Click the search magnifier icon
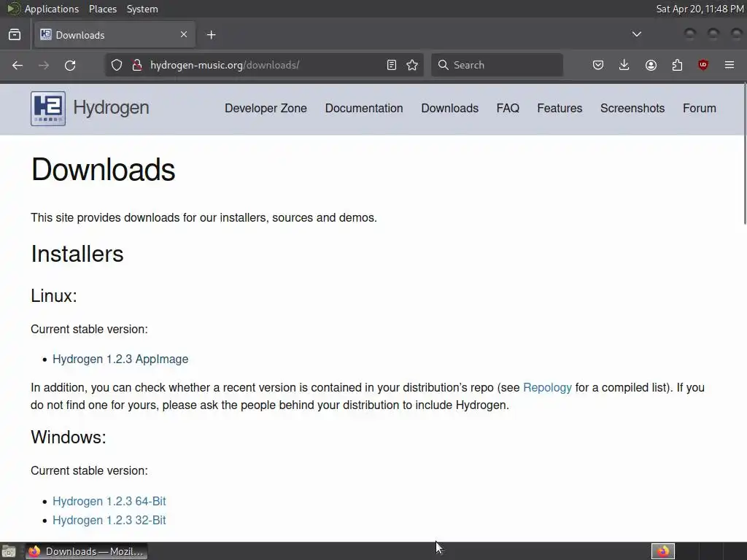747x560 pixels. [x=443, y=65]
